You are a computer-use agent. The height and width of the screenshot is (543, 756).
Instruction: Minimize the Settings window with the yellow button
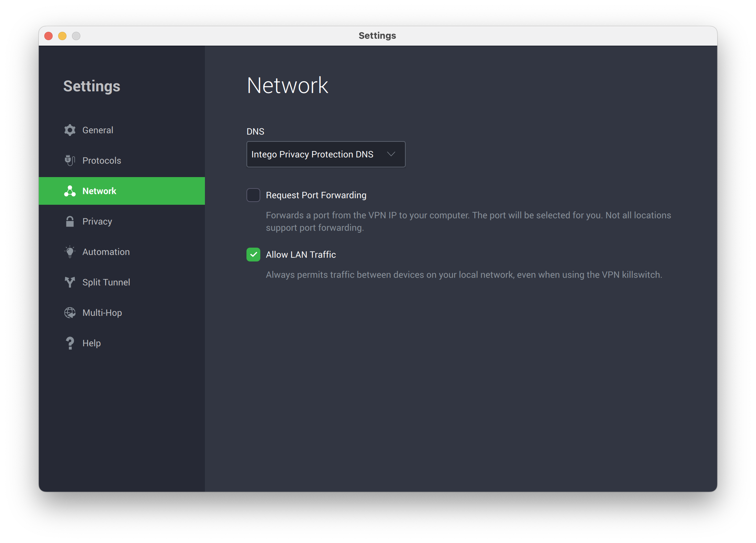(x=62, y=36)
